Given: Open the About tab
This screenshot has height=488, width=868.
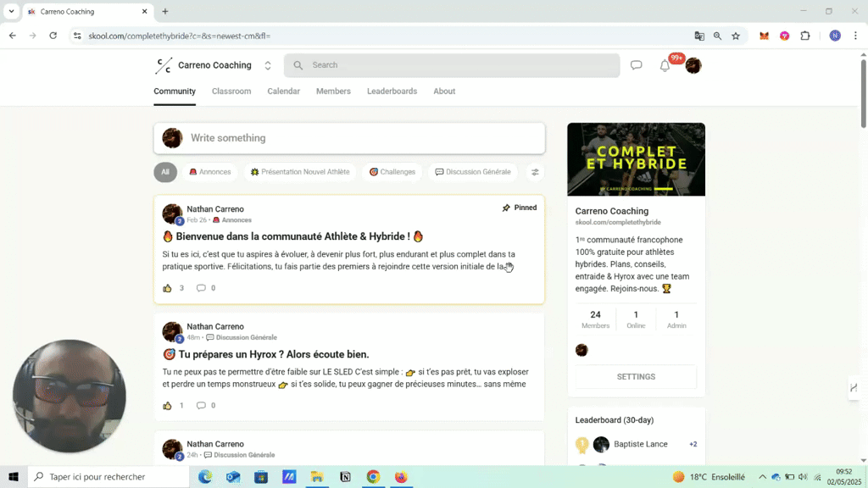Looking at the screenshot, I should click(444, 91).
